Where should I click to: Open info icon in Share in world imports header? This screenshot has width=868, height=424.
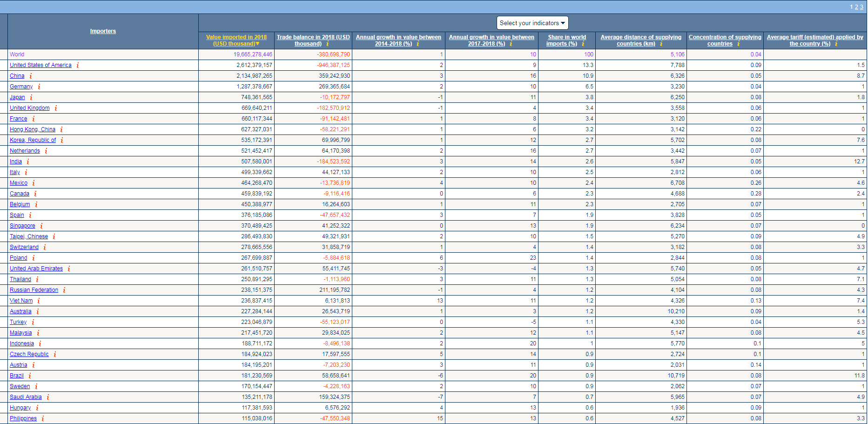tap(583, 44)
